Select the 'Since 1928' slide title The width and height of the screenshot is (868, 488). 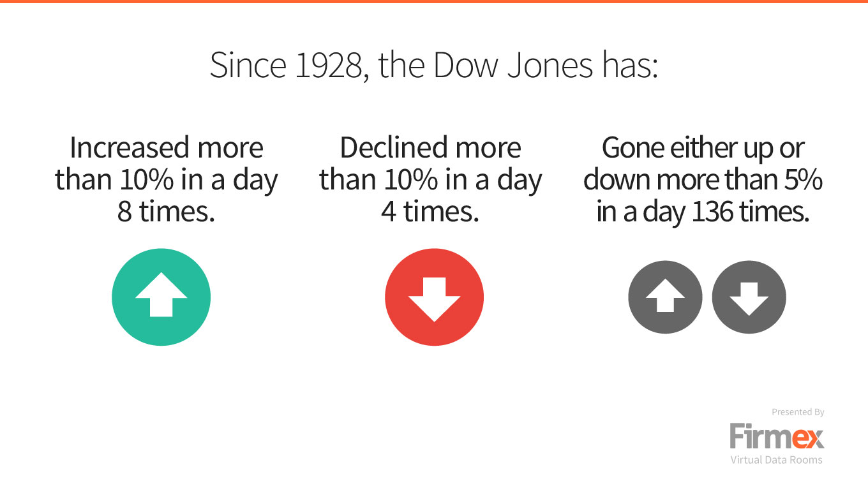point(434,66)
